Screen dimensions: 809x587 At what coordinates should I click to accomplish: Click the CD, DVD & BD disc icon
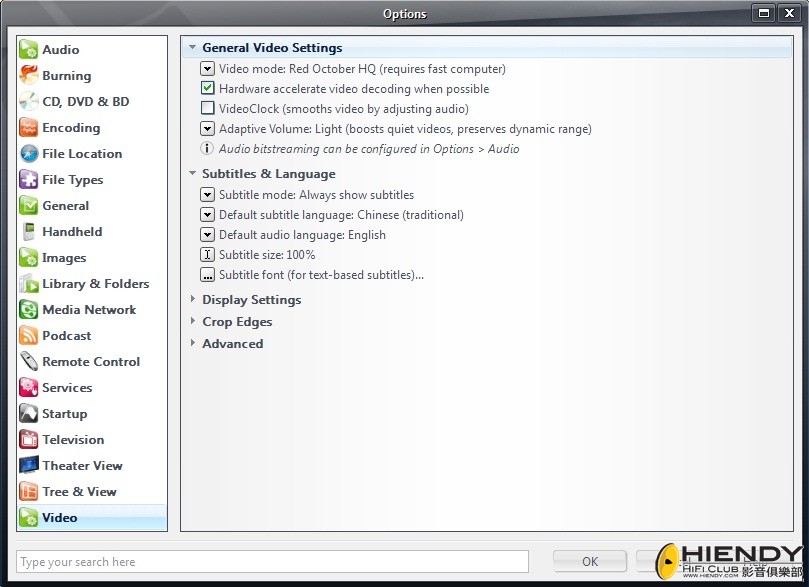tap(28, 102)
